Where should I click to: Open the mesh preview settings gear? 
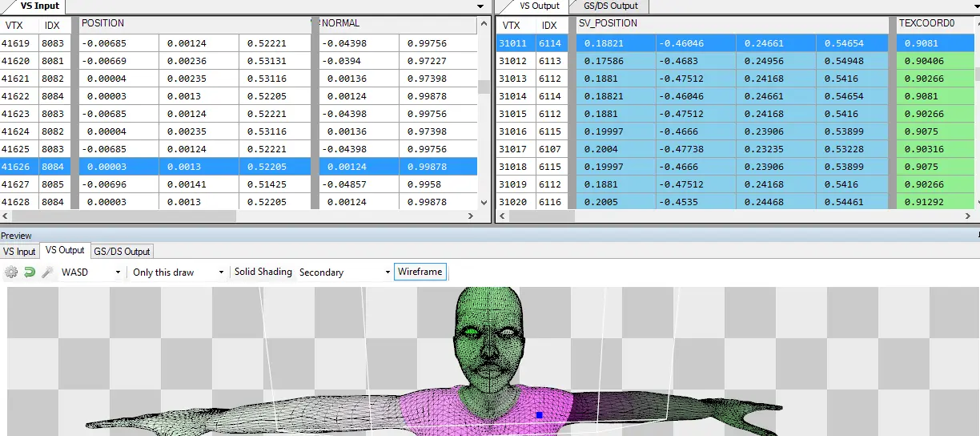11,272
